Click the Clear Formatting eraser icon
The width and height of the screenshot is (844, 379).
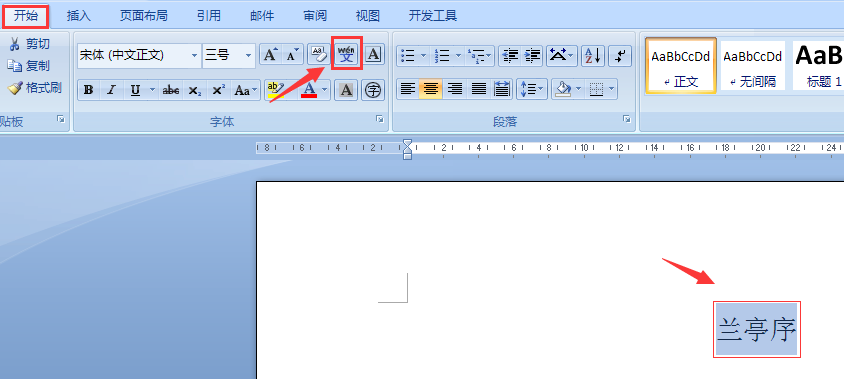(x=319, y=54)
